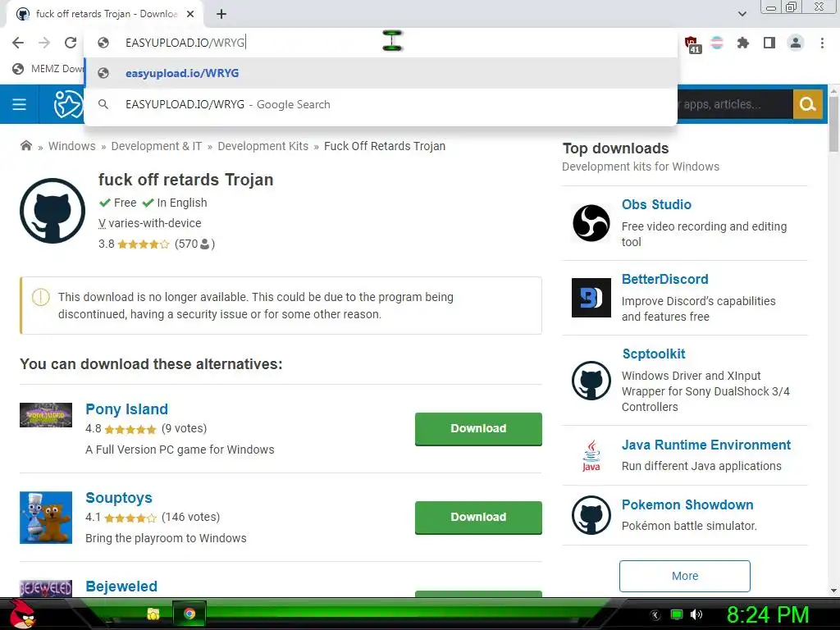Click the Softonic star logo
This screenshot has height=630, width=840.
click(x=67, y=104)
